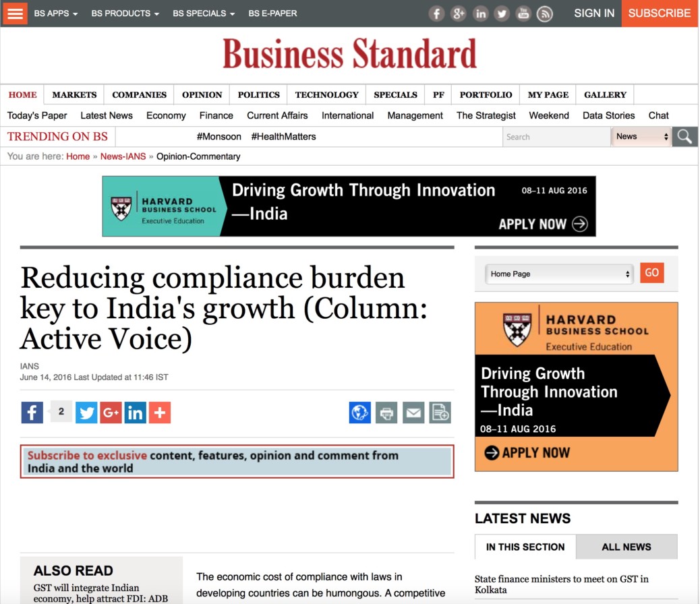
Task: Click the #Monsoon trending tag
Action: pos(218,137)
